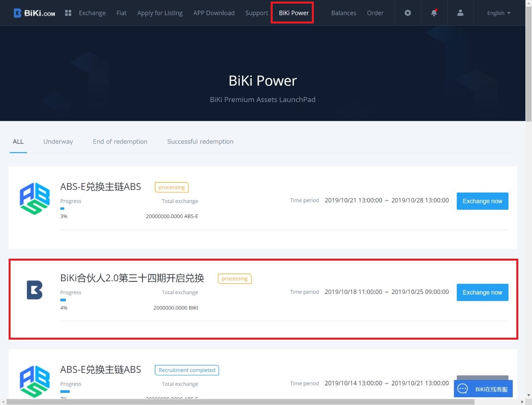
Task: Click the ABS logo in Recruitment completed row
Action: click(35, 382)
